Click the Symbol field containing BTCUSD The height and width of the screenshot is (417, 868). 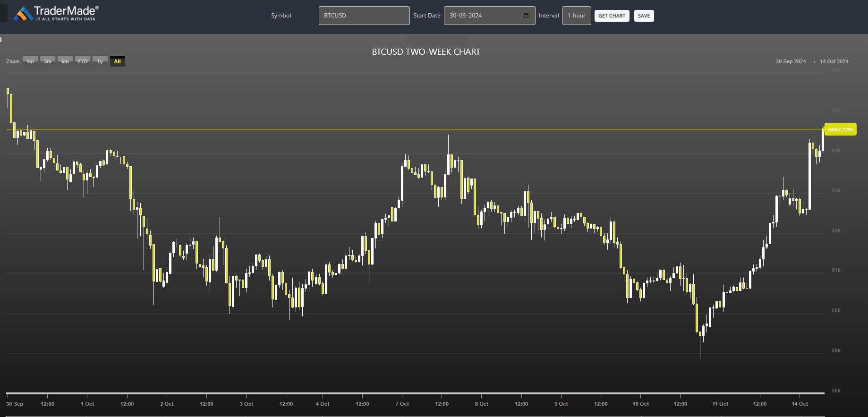(x=364, y=16)
